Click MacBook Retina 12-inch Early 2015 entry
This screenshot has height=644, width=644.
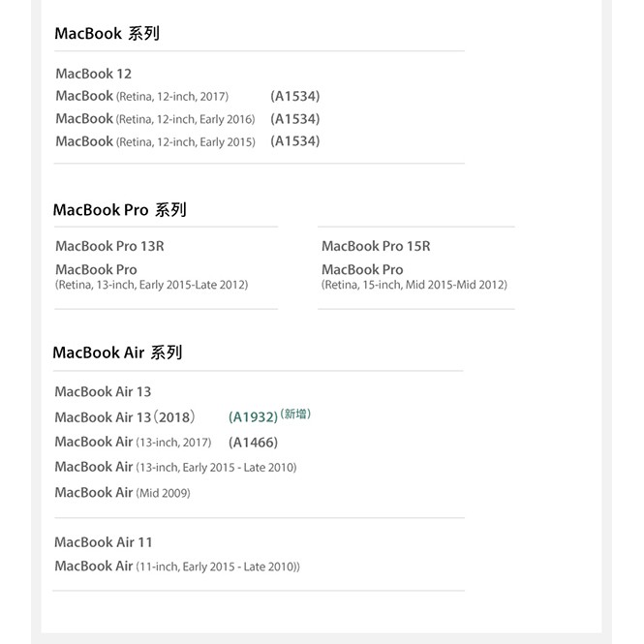[x=155, y=141]
